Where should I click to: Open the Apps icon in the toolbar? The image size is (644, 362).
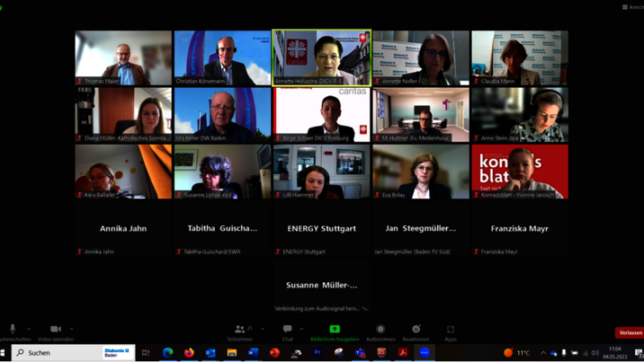tap(451, 330)
